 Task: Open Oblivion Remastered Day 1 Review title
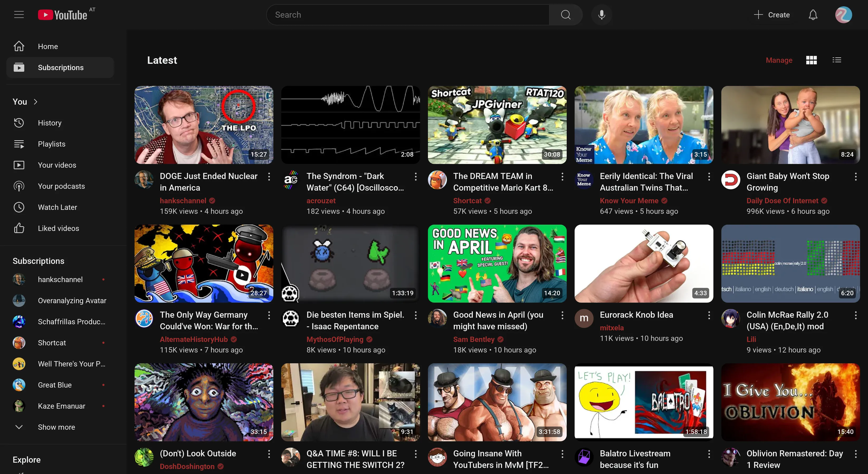click(795, 459)
